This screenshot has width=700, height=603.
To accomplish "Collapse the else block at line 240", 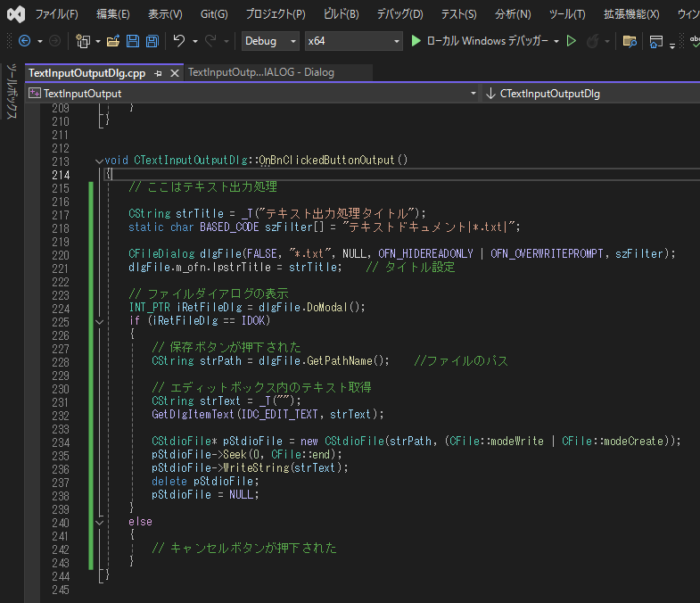I will coord(98,522).
